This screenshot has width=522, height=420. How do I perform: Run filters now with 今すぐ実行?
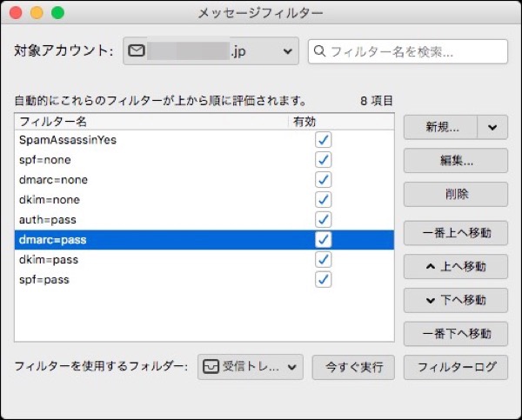[x=353, y=366]
